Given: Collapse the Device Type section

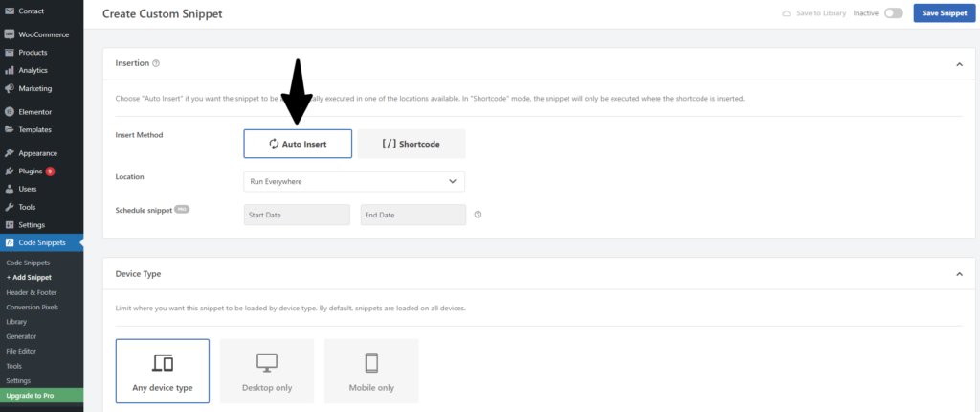Looking at the screenshot, I should pyautogui.click(x=959, y=274).
